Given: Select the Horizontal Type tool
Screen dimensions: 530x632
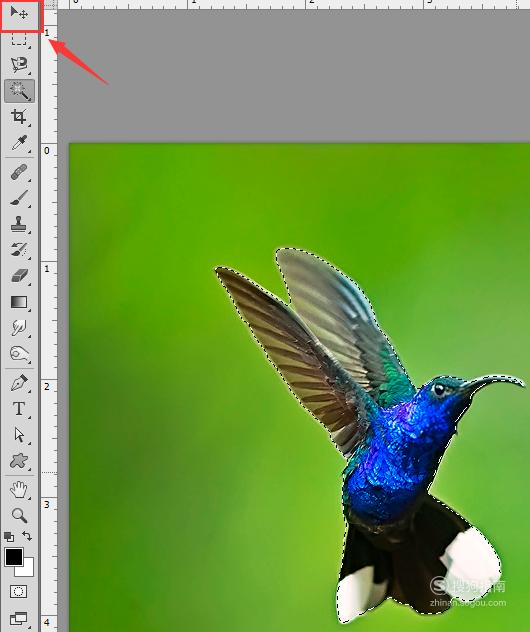Looking at the screenshot, I should tap(19, 409).
